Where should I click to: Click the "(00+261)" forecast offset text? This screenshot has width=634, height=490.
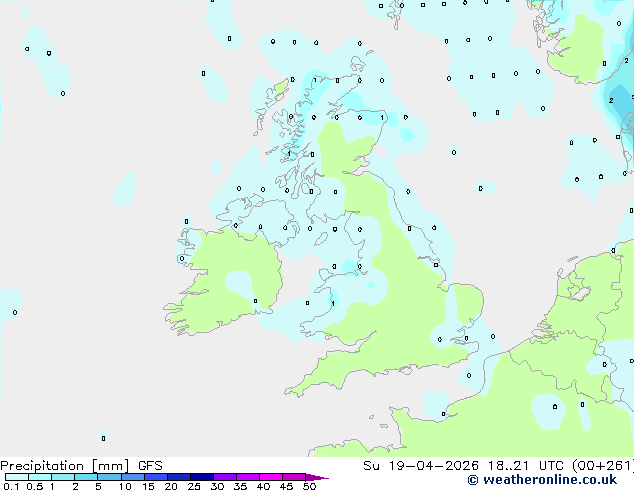click(x=603, y=466)
